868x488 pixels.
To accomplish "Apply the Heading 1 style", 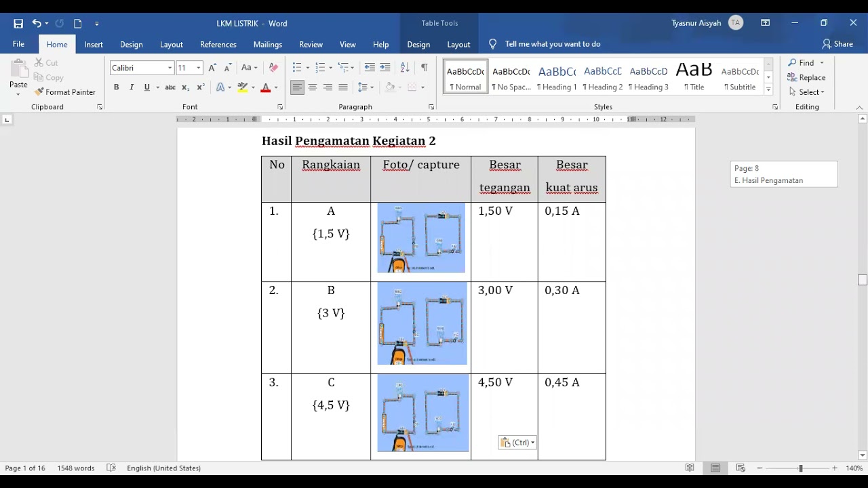I will (557, 76).
